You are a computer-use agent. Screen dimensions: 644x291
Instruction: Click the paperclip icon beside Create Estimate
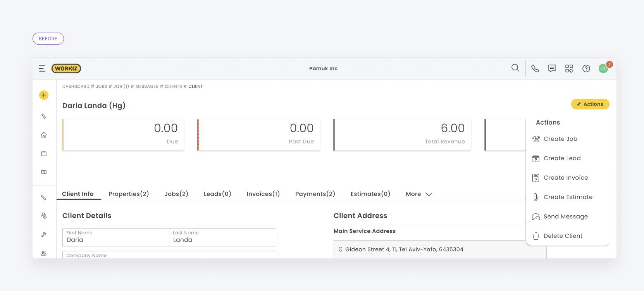click(536, 197)
